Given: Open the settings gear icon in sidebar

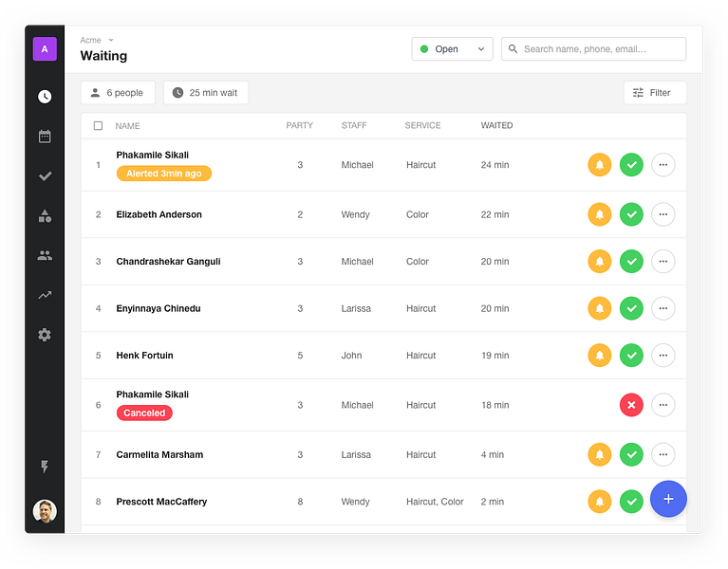Looking at the screenshot, I should point(45,335).
